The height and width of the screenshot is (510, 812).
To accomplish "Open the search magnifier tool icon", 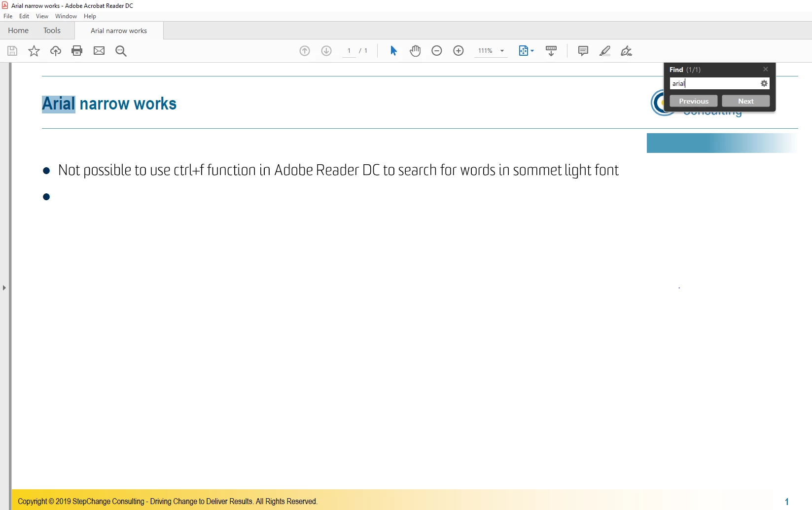I will click(x=121, y=51).
